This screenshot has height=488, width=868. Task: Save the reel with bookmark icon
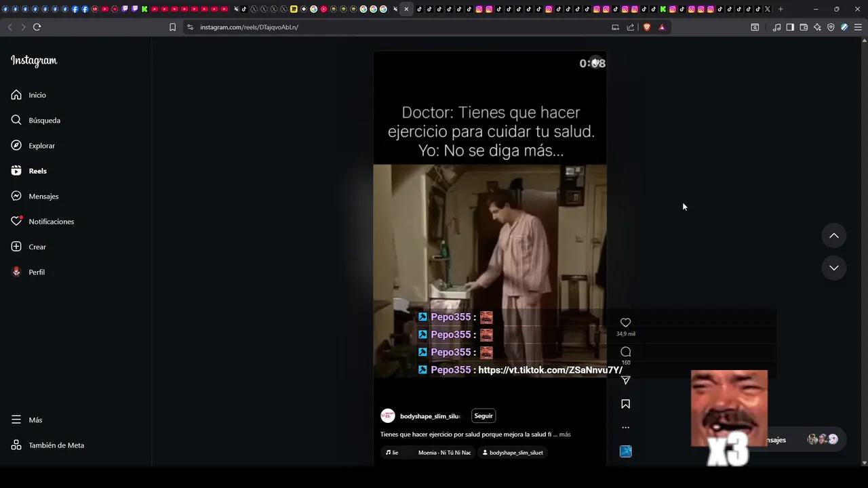point(626,404)
